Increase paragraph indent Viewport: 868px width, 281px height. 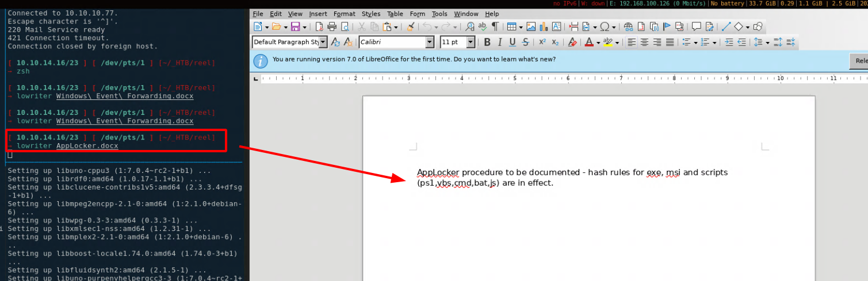point(729,42)
